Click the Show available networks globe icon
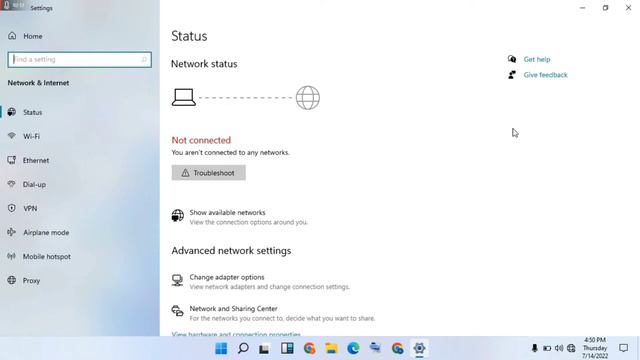 point(178,216)
